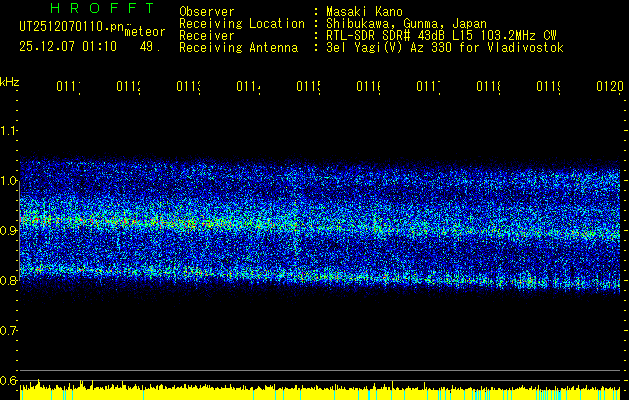Click the 0.9 frequency axis label

8,230
